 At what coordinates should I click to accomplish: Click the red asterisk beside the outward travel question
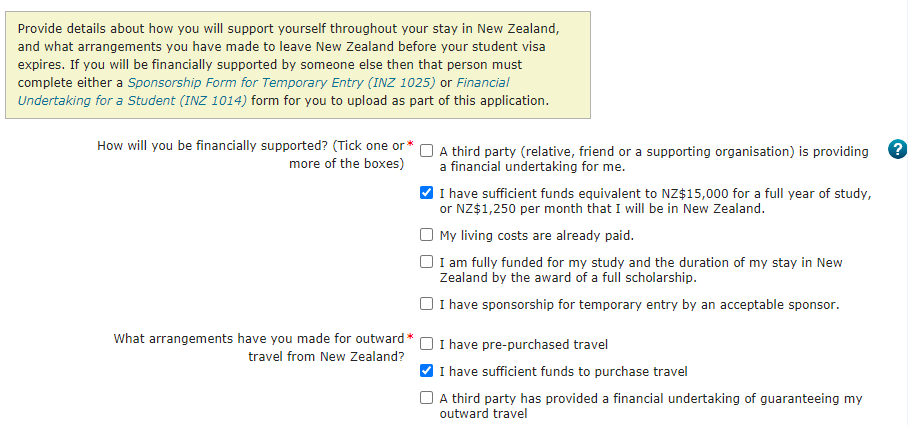tap(411, 339)
